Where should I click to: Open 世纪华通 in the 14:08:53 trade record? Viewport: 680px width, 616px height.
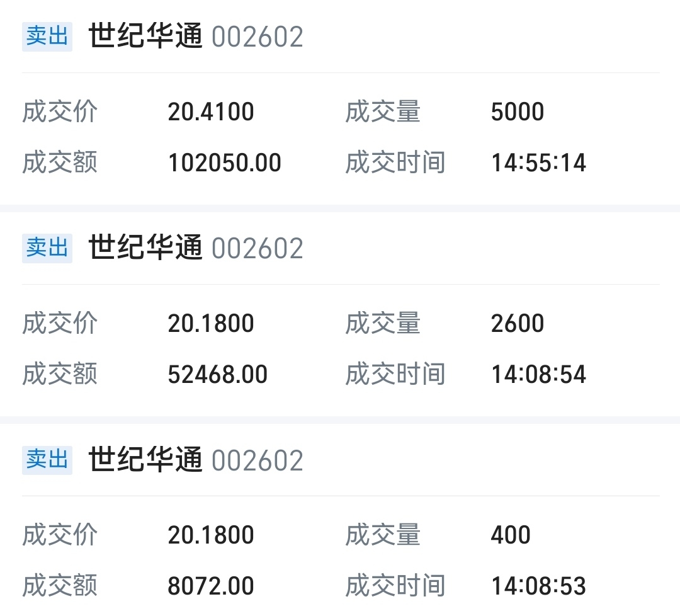(145, 460)
